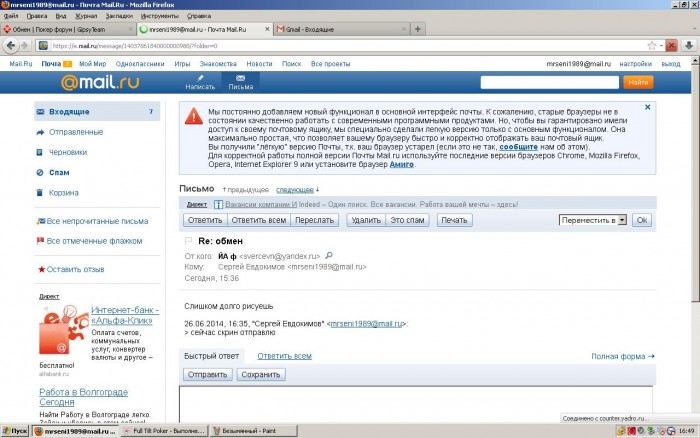The image size is (700, 438).
Task: Click Переслать button
Action: tap(314, 220)
